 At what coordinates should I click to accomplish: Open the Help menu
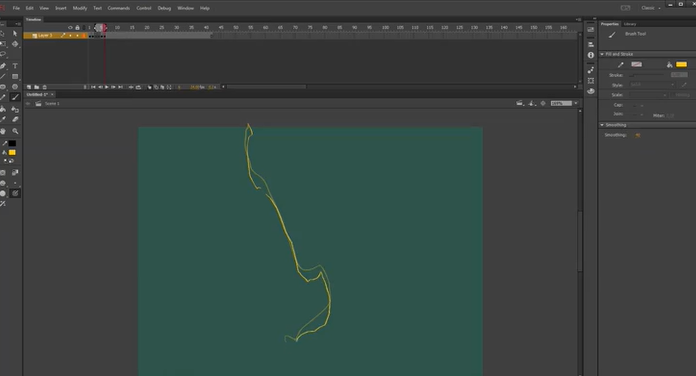(205, 8)
